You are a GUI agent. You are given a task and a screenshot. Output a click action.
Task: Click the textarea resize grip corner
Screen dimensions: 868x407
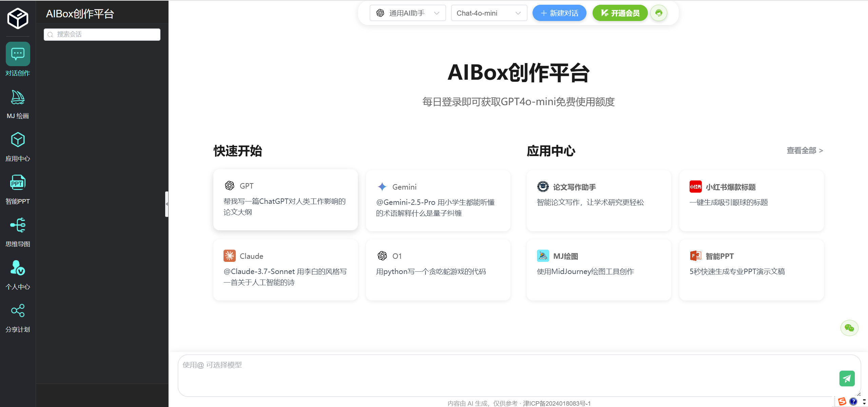pos(859,394)
